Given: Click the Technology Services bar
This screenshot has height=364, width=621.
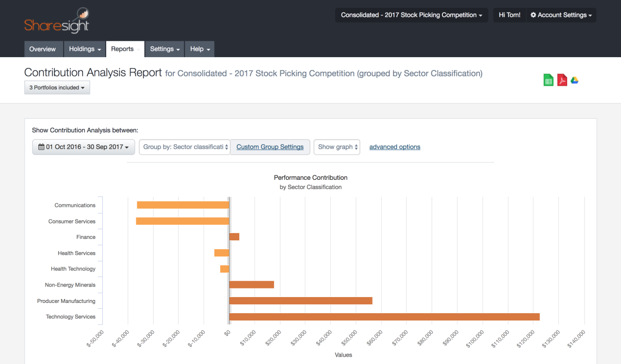Looking at the screenshot, I should coord(385,317).
